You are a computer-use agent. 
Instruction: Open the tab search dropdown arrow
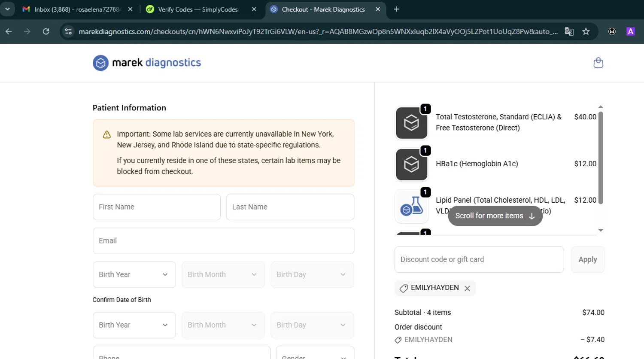[x=7, y=9]
